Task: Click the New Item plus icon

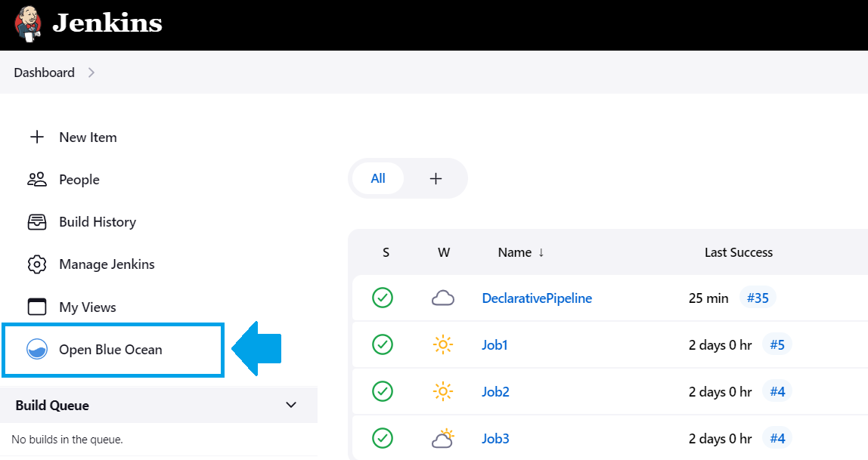Action: pos(37,137)
